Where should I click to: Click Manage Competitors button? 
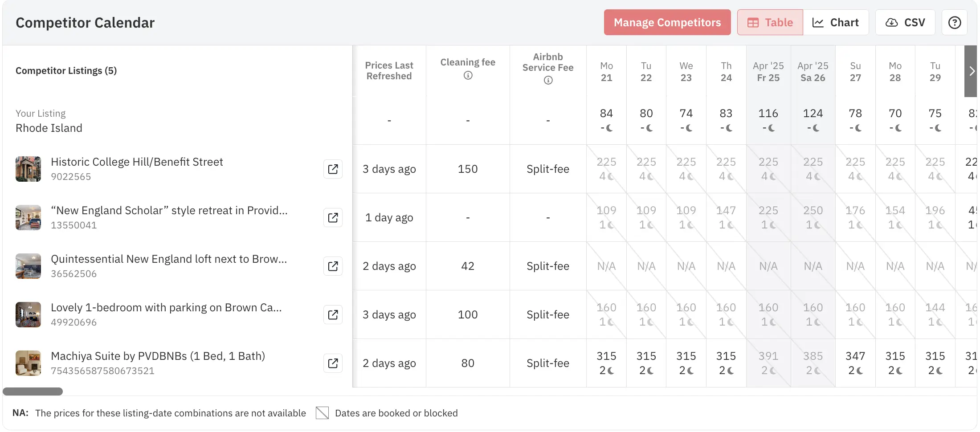click(x=667, y=23)
